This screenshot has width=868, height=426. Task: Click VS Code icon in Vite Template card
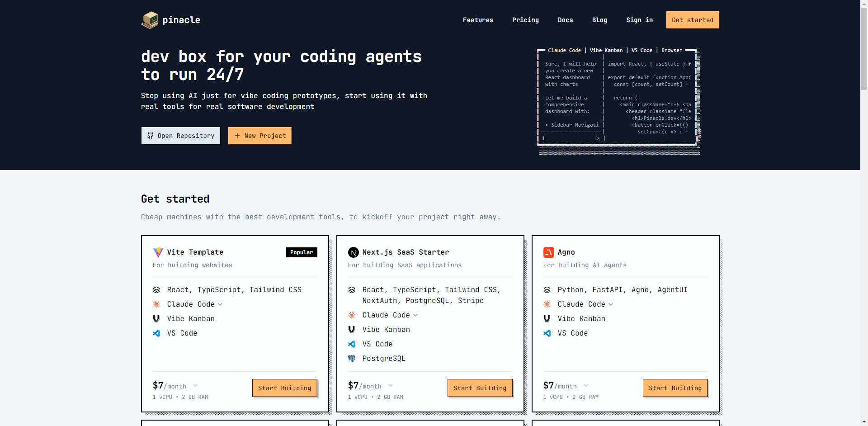156,333
